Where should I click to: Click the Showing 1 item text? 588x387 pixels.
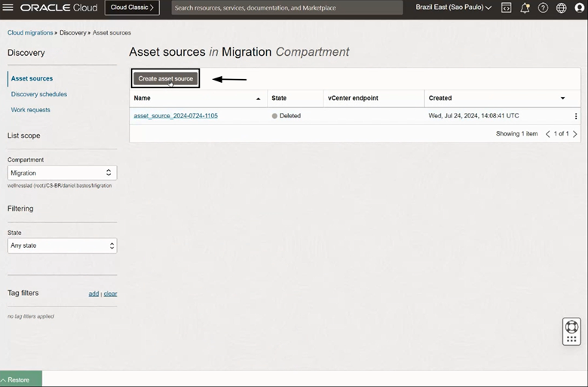[516, 134]
